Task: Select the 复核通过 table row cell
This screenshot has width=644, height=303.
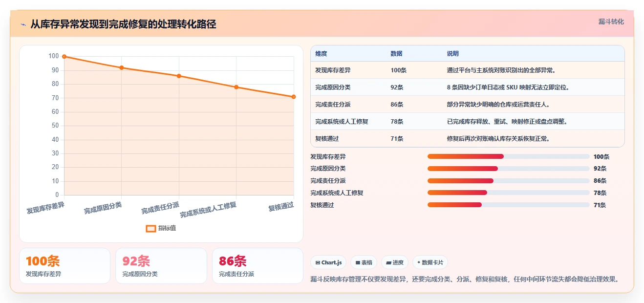Action: coord(327,139)
